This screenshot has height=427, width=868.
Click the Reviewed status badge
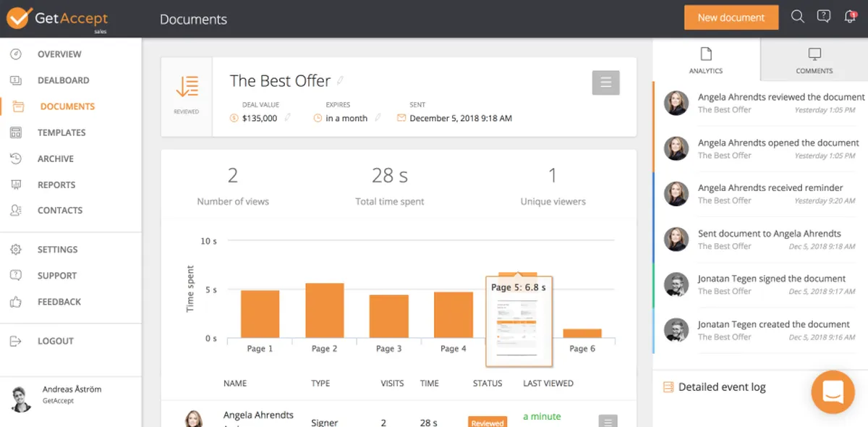488,422
